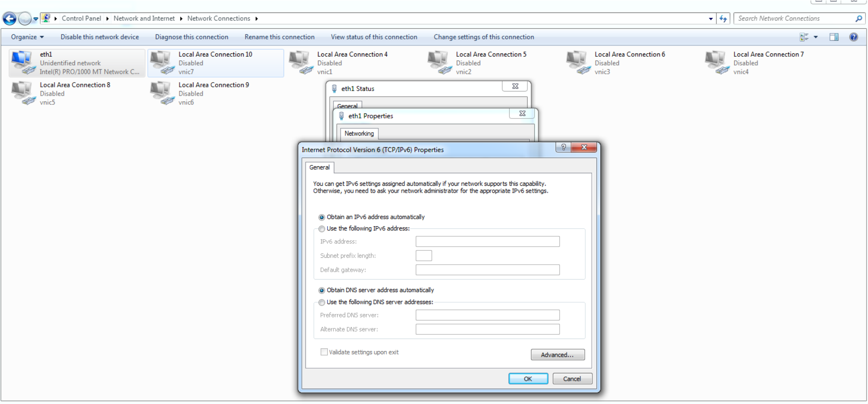Screen dimensions: 868x404
Task: Click OK in IPv6 Properties dialog
Action: click(528, 379)
